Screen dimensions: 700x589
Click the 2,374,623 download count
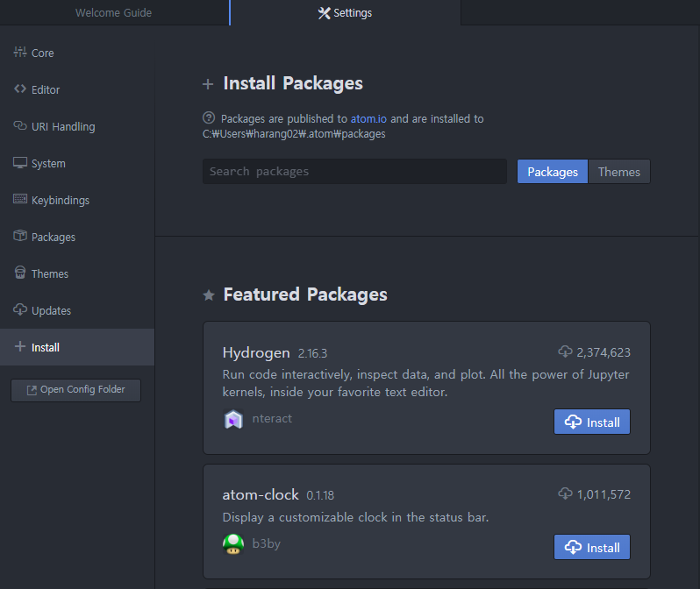tap(604, 352)
